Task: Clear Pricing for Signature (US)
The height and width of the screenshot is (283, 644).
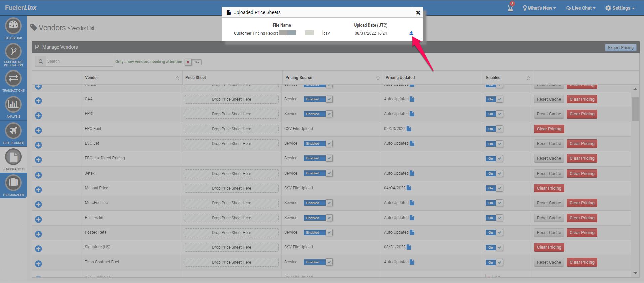Action: (549, 247)
